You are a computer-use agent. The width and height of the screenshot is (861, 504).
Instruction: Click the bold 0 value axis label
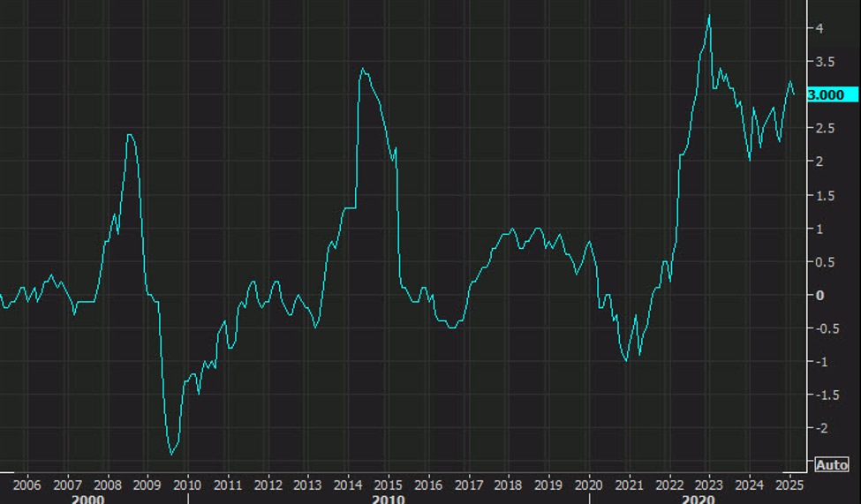(819, 295)
